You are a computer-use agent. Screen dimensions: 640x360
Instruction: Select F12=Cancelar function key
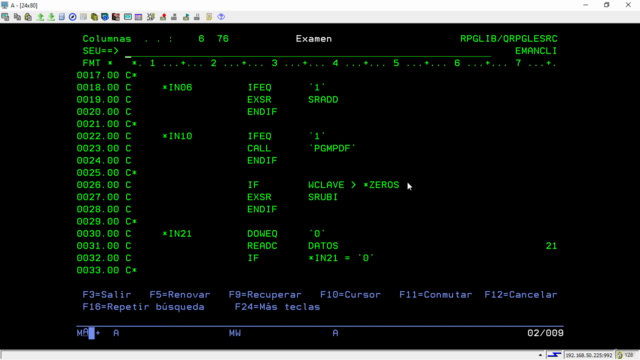point(521,295)
